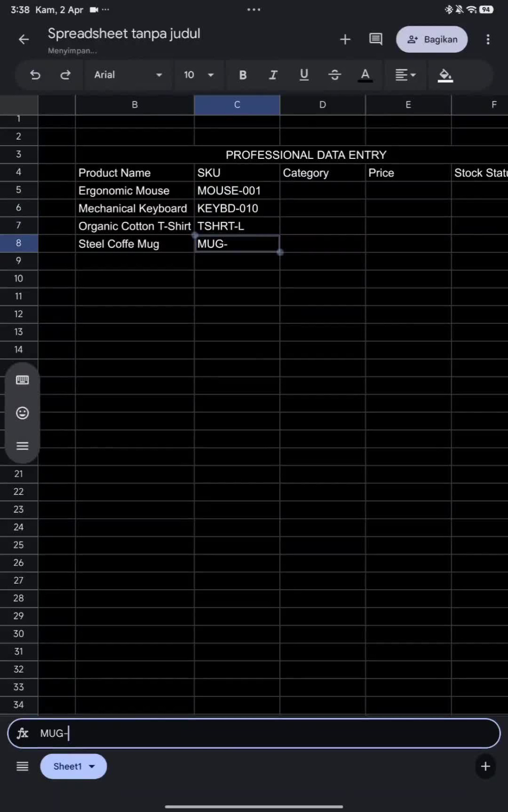Select the Steel Coffe Mug cell

pyautogui.click(x=135, y=244)
